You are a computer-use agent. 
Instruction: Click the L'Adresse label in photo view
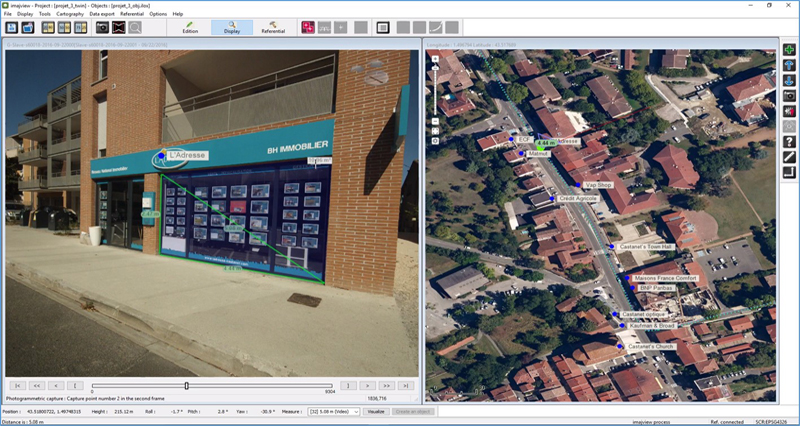(x=187, y=155)
